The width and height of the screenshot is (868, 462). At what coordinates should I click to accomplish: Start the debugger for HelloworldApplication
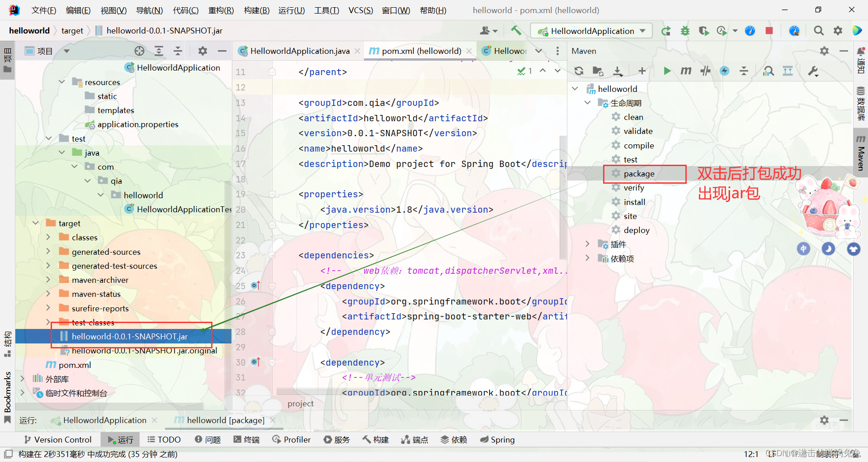[685, 31]
